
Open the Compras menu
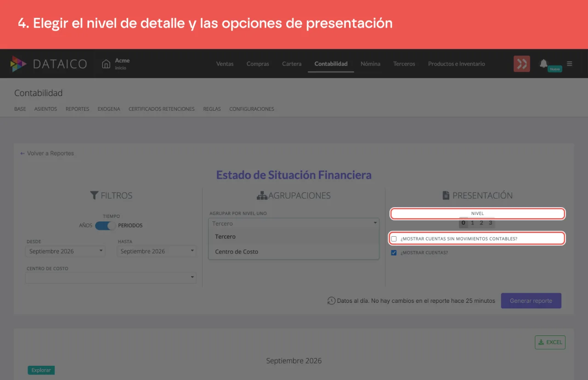258,64
